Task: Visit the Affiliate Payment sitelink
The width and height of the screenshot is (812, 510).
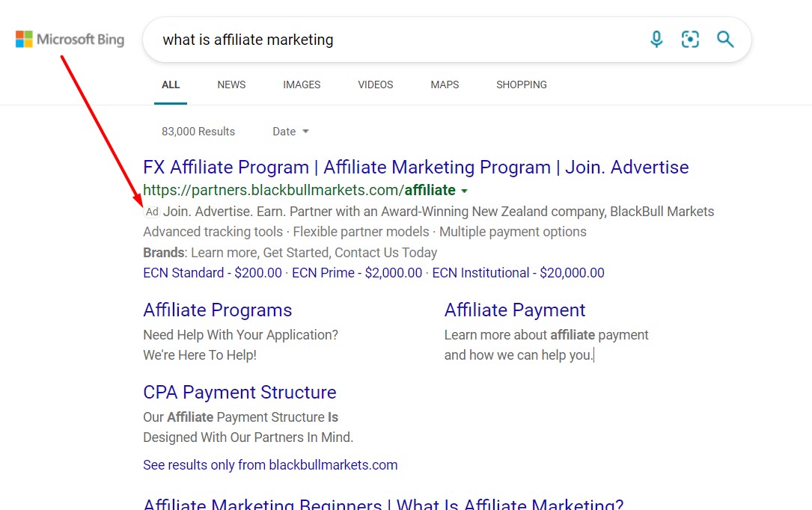Action: (515, 310)
